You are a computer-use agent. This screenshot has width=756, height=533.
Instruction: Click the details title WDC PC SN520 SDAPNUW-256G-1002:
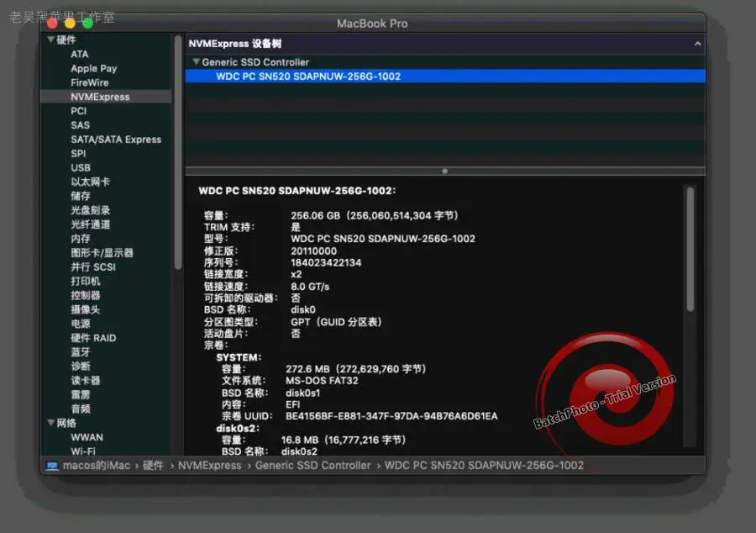point(297,191)
